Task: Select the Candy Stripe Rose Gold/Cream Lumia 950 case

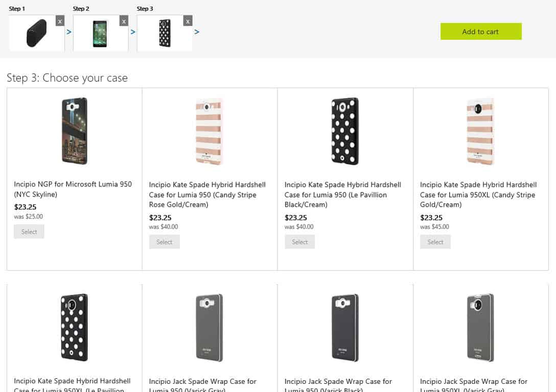Action: (x=164, y=242)
